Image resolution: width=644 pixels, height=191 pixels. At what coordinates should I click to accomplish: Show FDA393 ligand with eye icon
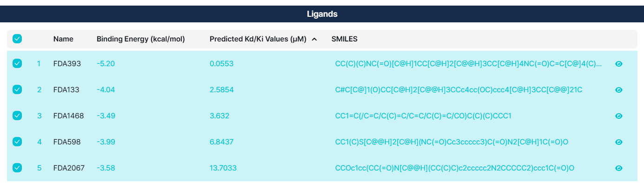click(x=618, y=64)
